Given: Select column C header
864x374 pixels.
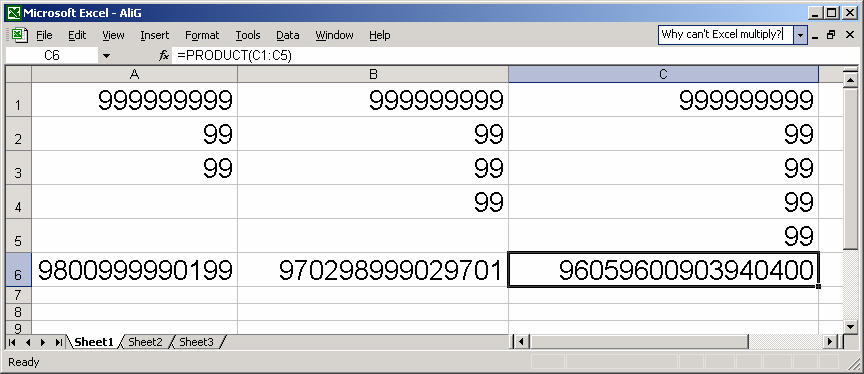Looking at the screenshot, I should (x=663, y=74).
